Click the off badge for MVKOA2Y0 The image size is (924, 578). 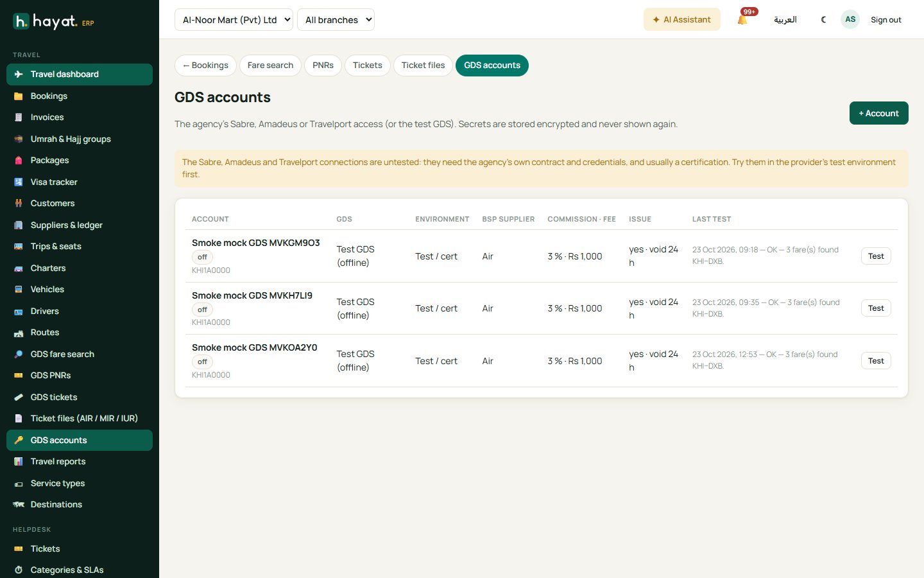click(202, 362)
